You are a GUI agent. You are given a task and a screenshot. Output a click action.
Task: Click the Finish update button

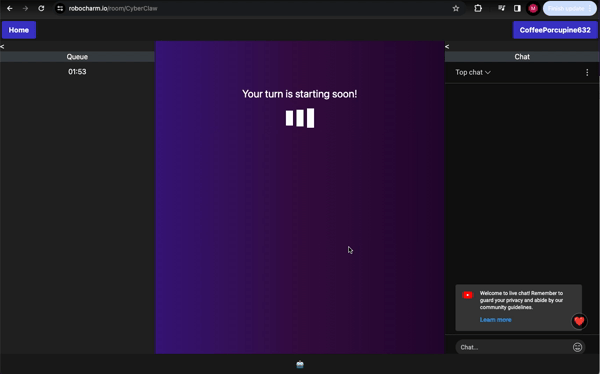[x=569, y=8]
